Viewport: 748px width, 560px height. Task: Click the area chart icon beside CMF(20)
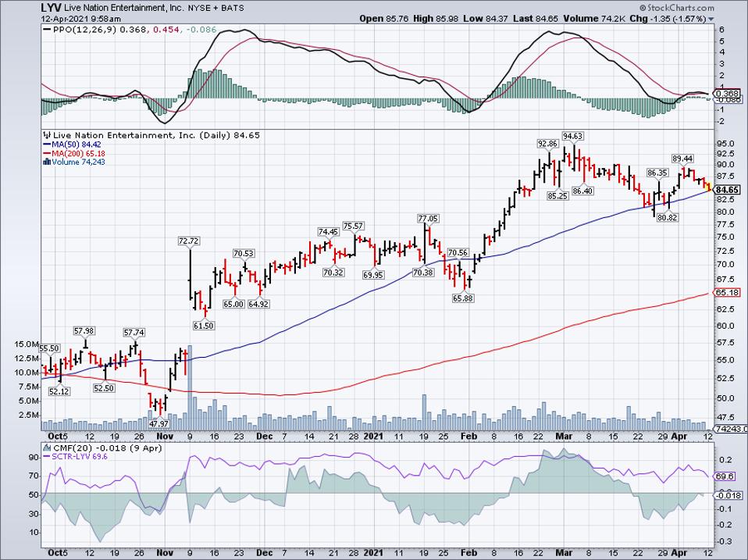(x=47, y=448)
